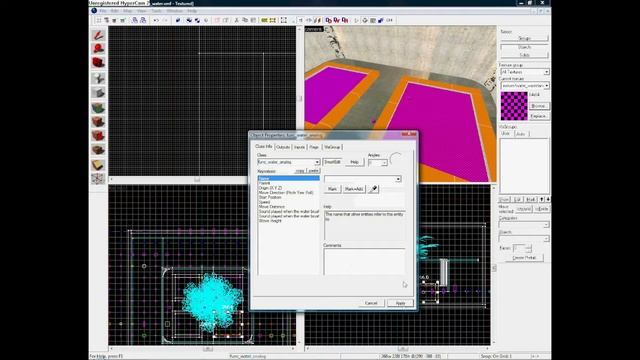Switch to the Flags tab
The width and height of the screenshot is (640, 360).
[x=314, y=147]
